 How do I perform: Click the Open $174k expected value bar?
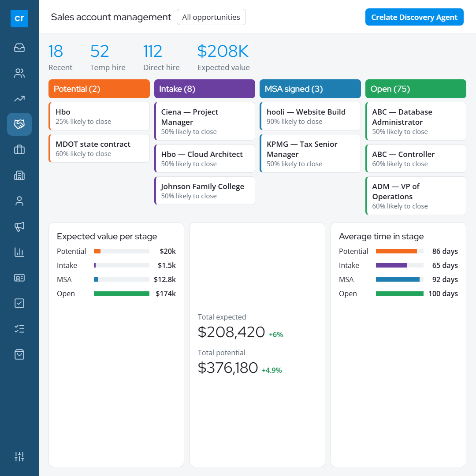pyautogui.click(x=122, y=293)
